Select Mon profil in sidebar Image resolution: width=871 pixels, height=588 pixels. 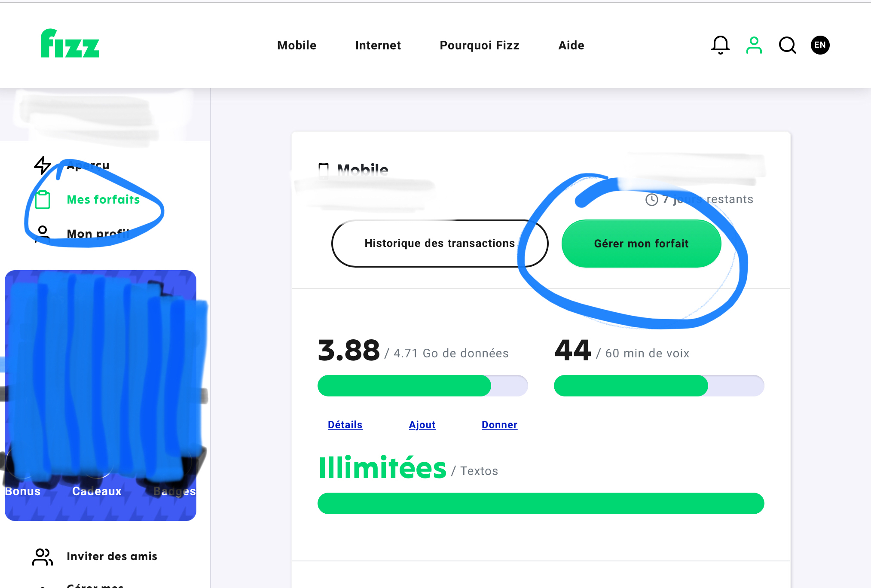98,234
